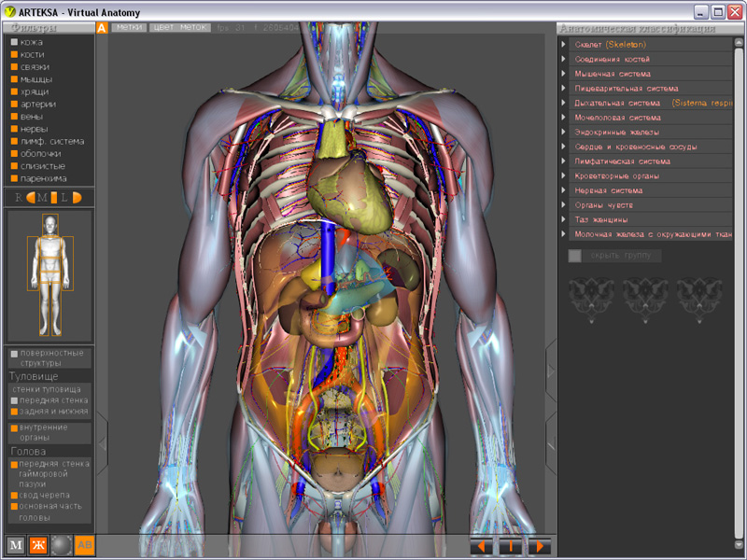The image size is (747, 560).
Task: Toggle the внутренние органы checkbox
Action: [14, 428]
